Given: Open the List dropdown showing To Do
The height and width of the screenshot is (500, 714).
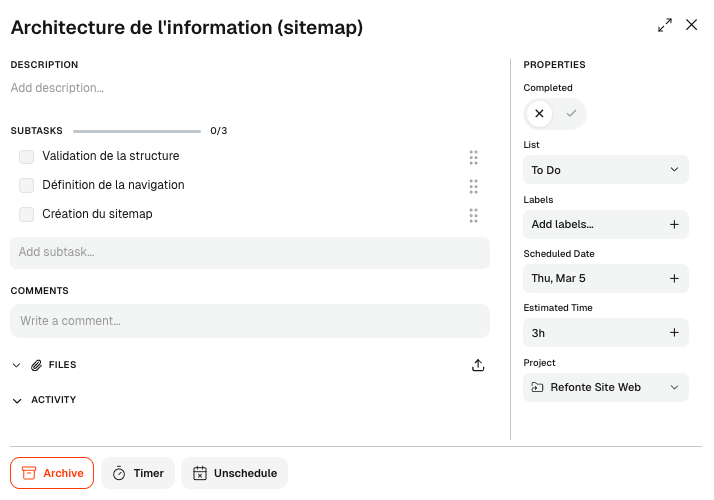Looking at the screenshot, I should (606, 170).
